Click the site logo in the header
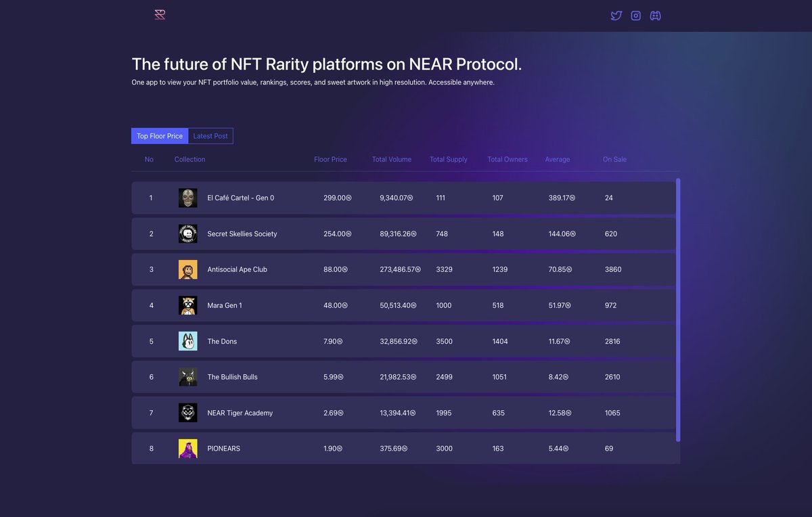The width and height of the screenshot is (812, 517). [160, 15]
